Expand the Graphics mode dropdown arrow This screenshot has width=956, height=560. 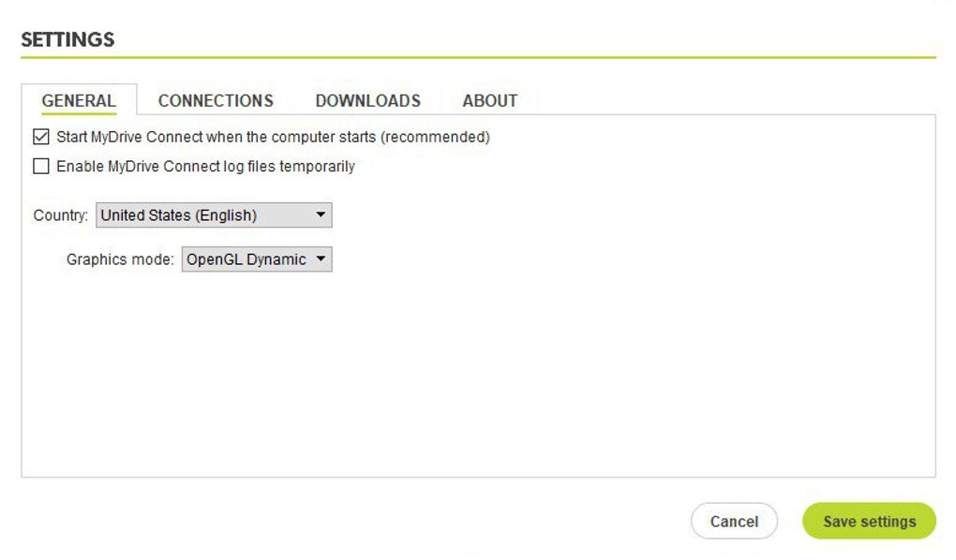tap(321, 259)
